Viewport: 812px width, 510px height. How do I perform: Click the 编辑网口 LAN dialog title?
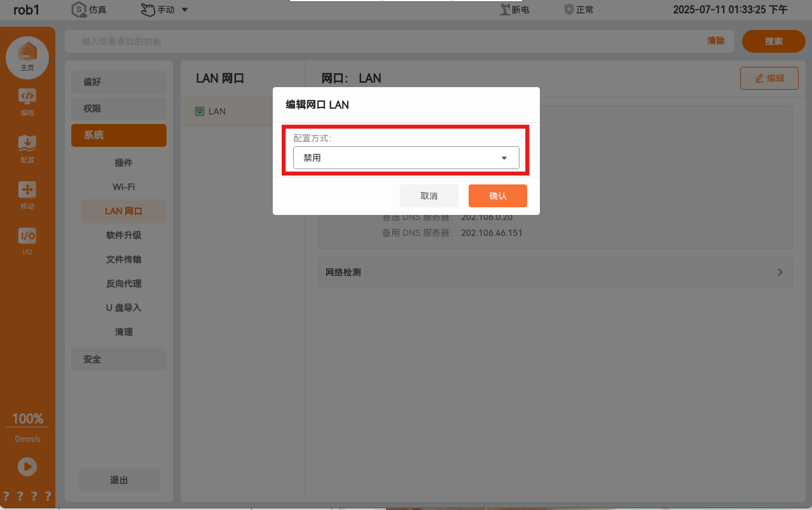[x=317, y=105]
